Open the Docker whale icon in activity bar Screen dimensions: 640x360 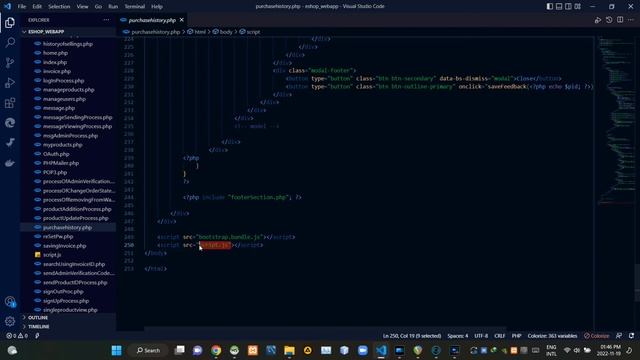(10, 163)
